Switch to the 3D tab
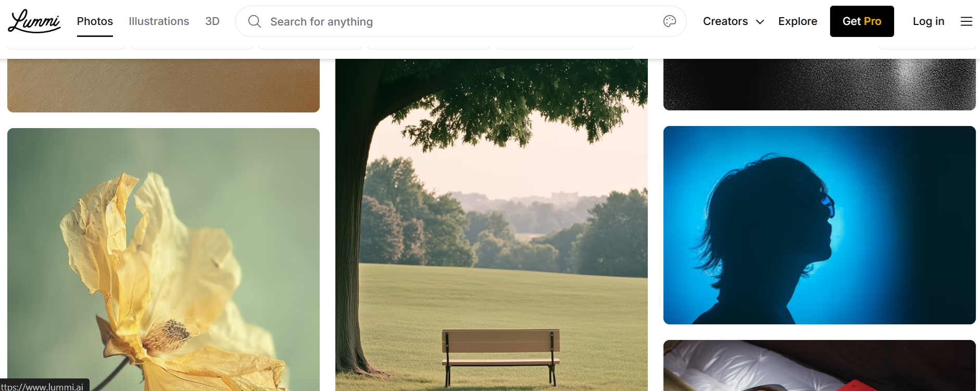Viewport: 980px width, 391px height. point(212,21)
